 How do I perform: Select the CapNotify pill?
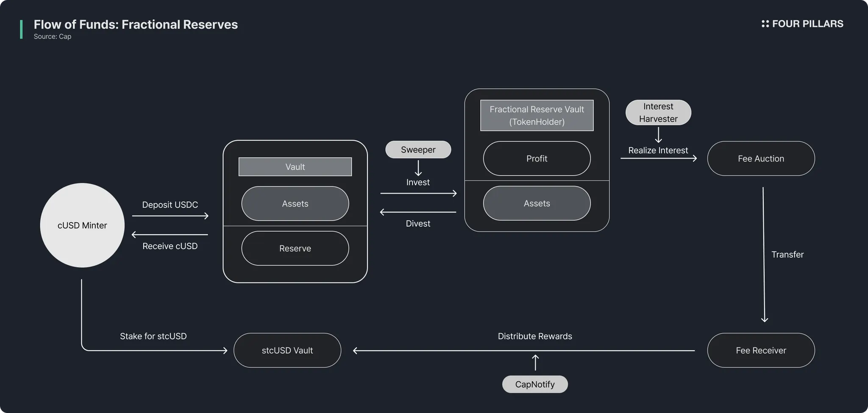535,384
